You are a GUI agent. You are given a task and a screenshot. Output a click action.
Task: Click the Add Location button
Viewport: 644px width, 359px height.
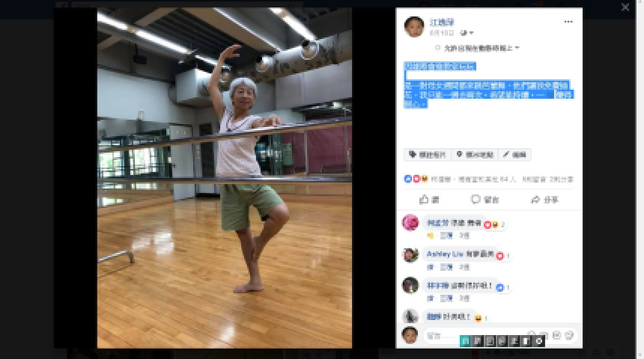475,155
